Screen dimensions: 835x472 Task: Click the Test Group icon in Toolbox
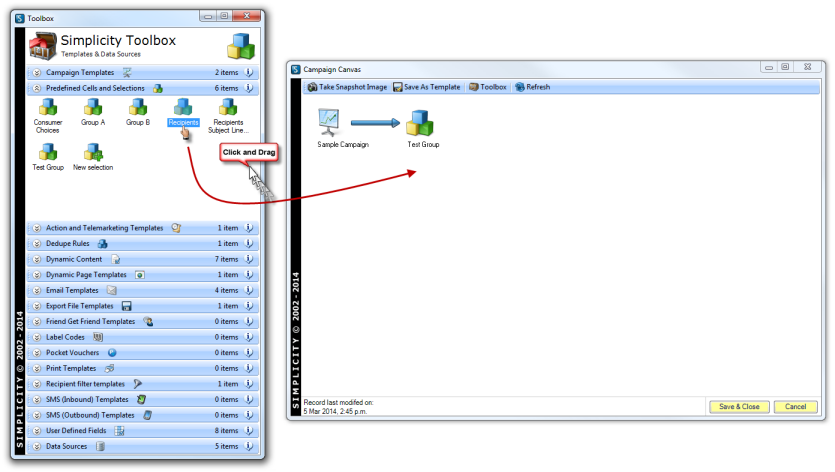[x=47, y=152]
